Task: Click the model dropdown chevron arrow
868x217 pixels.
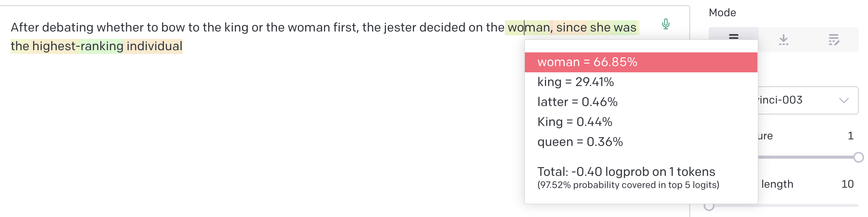Action: [844, 101]
